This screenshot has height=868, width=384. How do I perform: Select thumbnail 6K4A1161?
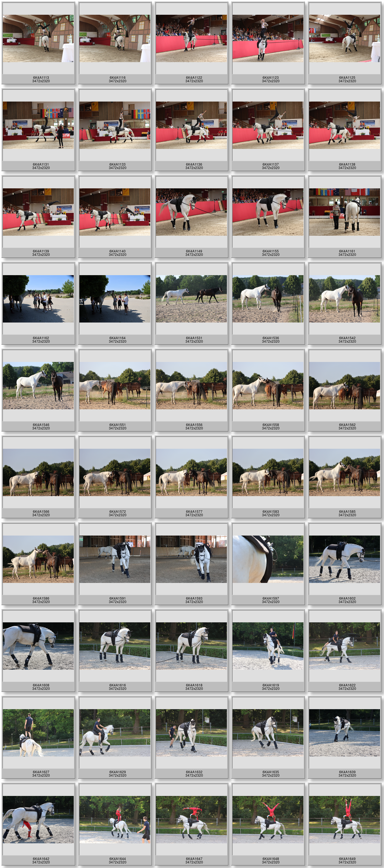pos(345,212)
